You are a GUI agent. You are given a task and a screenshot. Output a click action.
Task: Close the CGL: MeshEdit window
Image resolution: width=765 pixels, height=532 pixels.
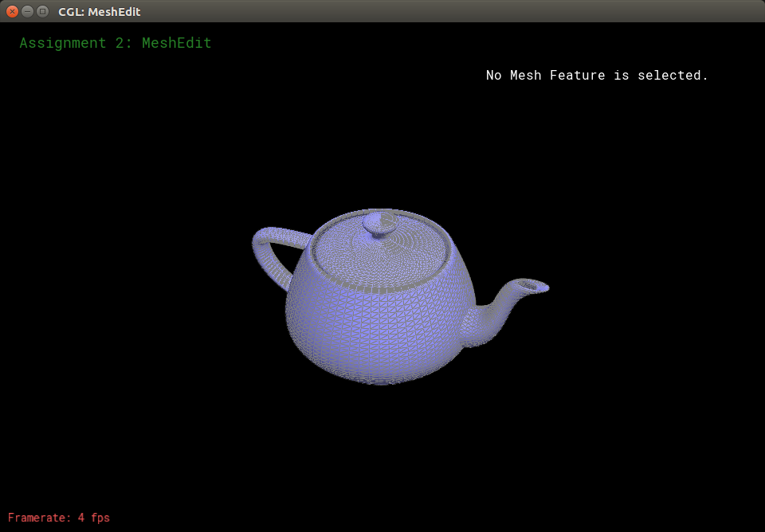(x=12, y=11)
